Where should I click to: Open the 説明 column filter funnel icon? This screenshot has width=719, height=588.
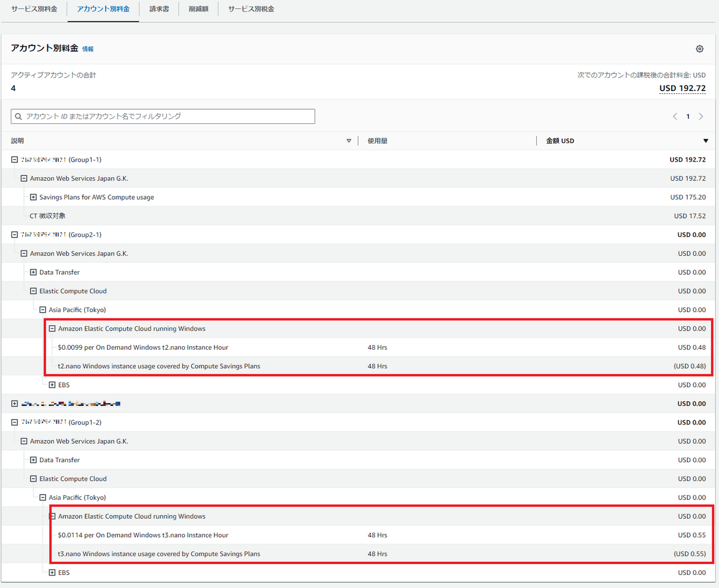pos(348,140)
